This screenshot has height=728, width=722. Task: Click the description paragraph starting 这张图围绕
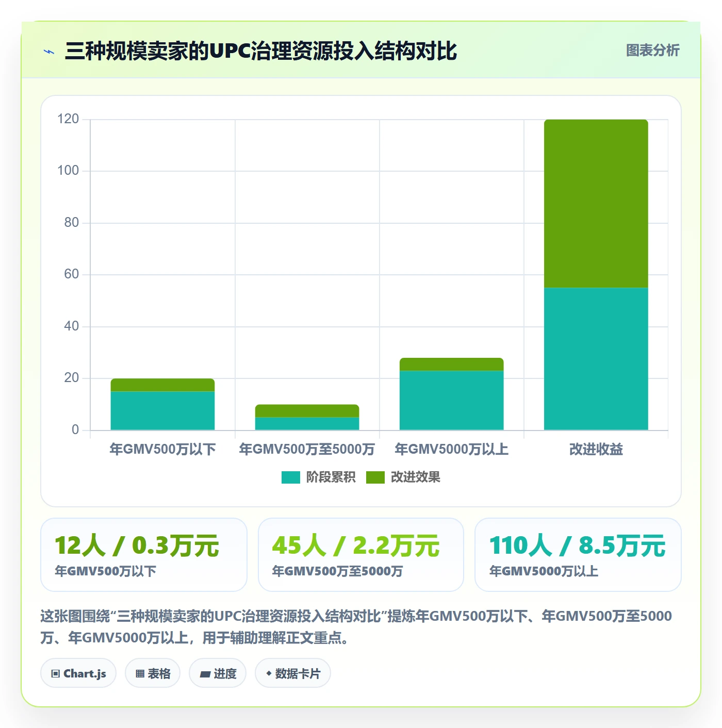[x=356, y=627]
